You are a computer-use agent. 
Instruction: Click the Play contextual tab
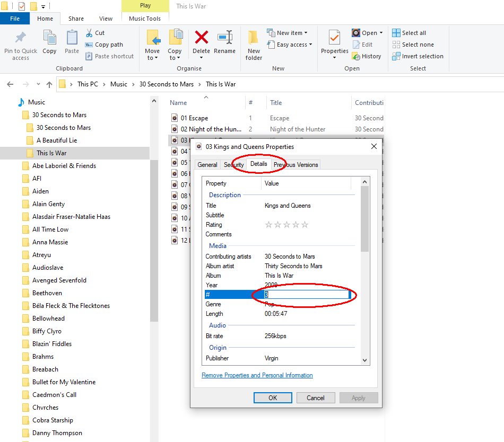tap(145, 5)
